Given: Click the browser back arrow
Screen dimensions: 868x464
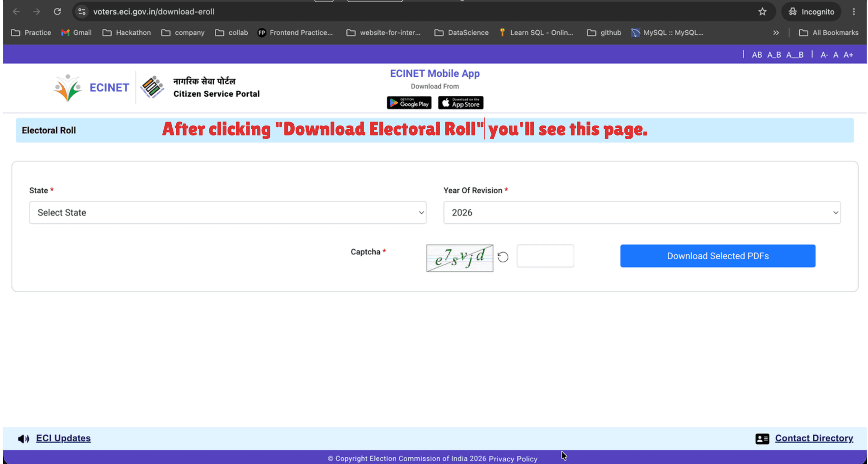Looking at the screenshot, I should pyautogui.click(x=16, y=12).
